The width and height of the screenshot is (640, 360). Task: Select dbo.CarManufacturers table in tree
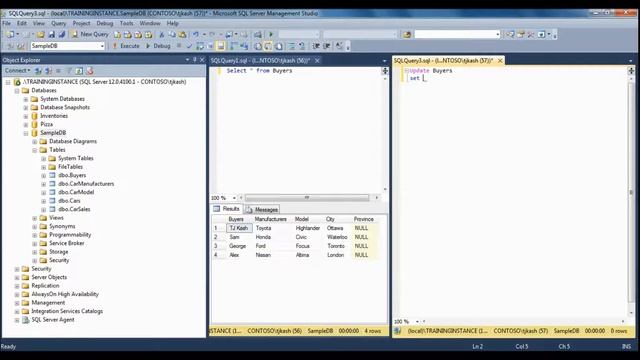(x=86, y=184)
